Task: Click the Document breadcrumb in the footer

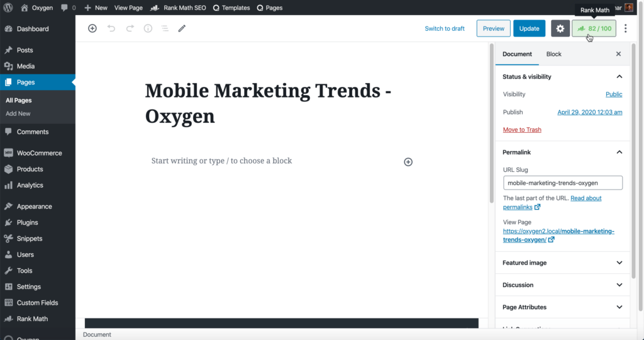Action: [x=97, y=335]
